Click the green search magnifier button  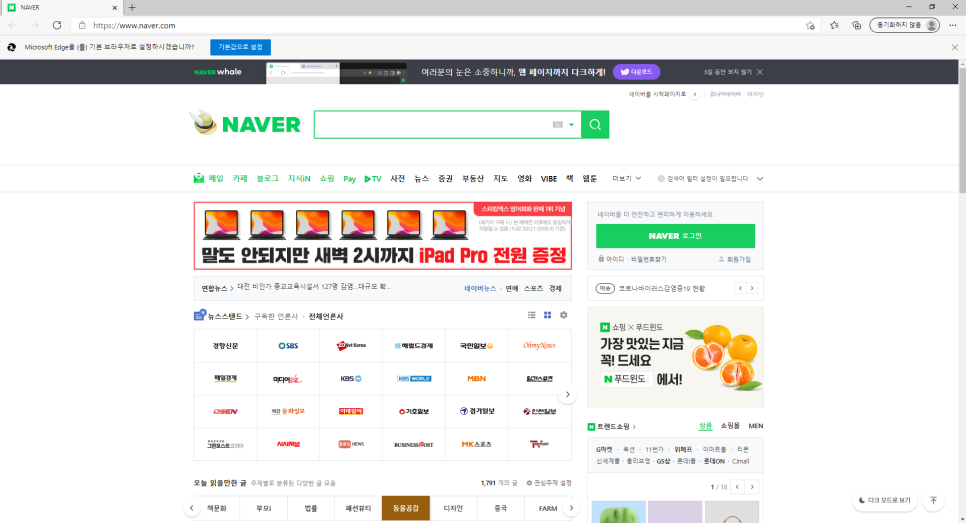click(x=595, y=124)
